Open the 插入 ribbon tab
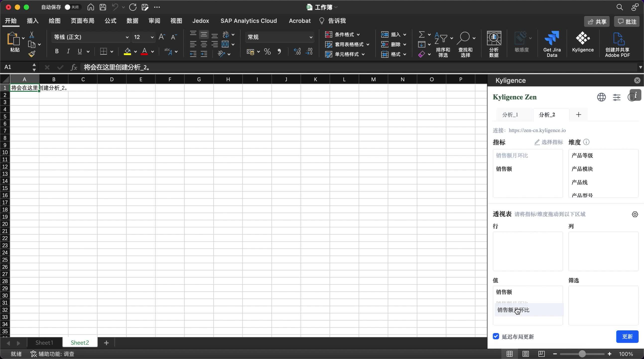Viewport: 644px width, 359px height. click(33, 21)
